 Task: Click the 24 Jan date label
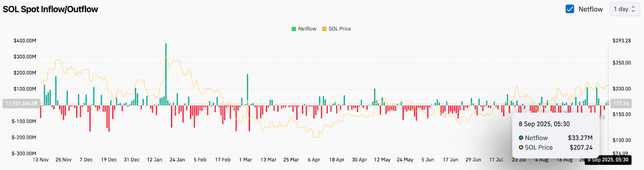pos(177,160)
